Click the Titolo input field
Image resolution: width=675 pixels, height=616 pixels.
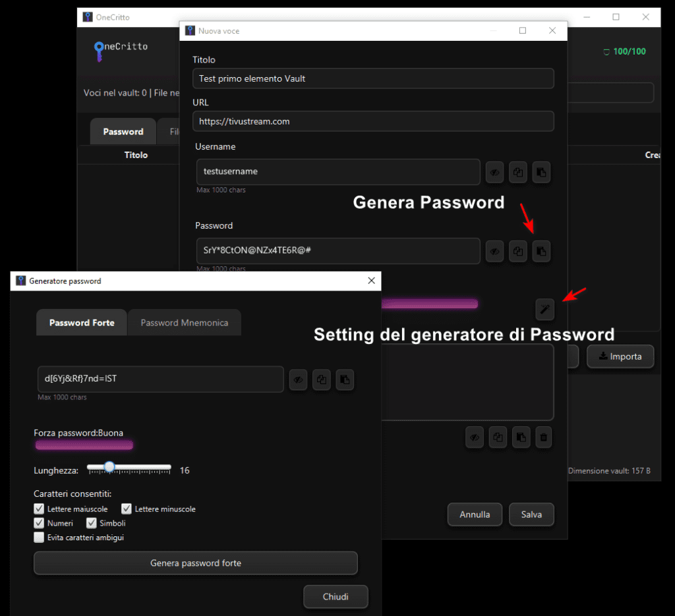click(373, 78)
